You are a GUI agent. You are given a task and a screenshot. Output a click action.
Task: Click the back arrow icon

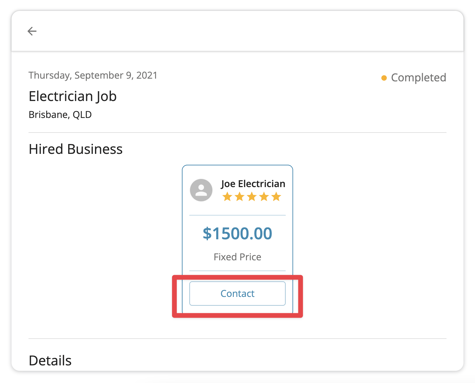pos(32,31)
